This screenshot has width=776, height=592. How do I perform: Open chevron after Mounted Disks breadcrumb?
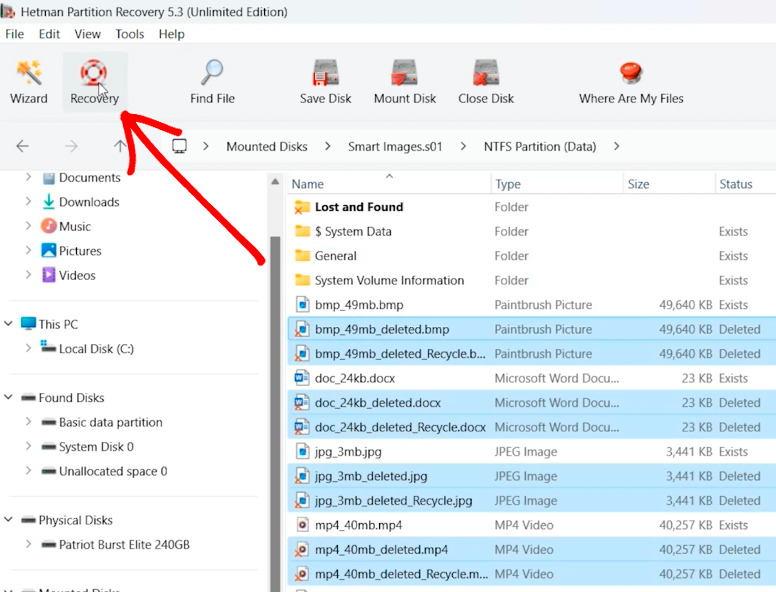(328, 147)
